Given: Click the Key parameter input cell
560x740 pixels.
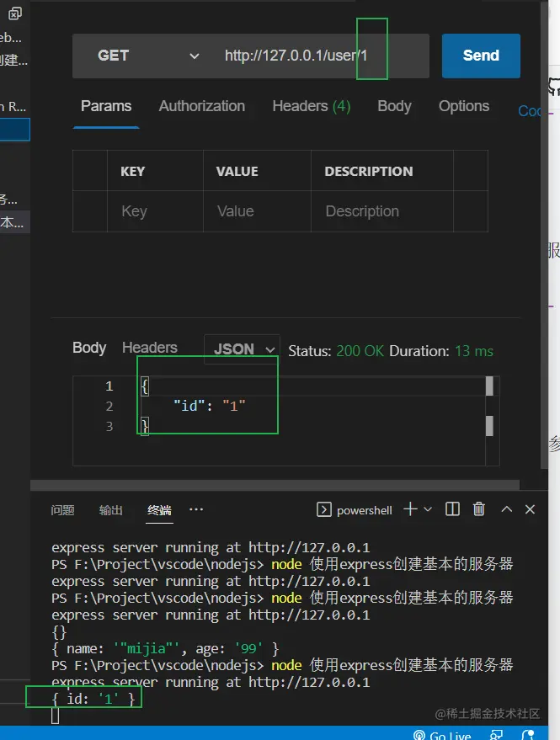Looking at the screenshot, I should click(x=155, y=211).
